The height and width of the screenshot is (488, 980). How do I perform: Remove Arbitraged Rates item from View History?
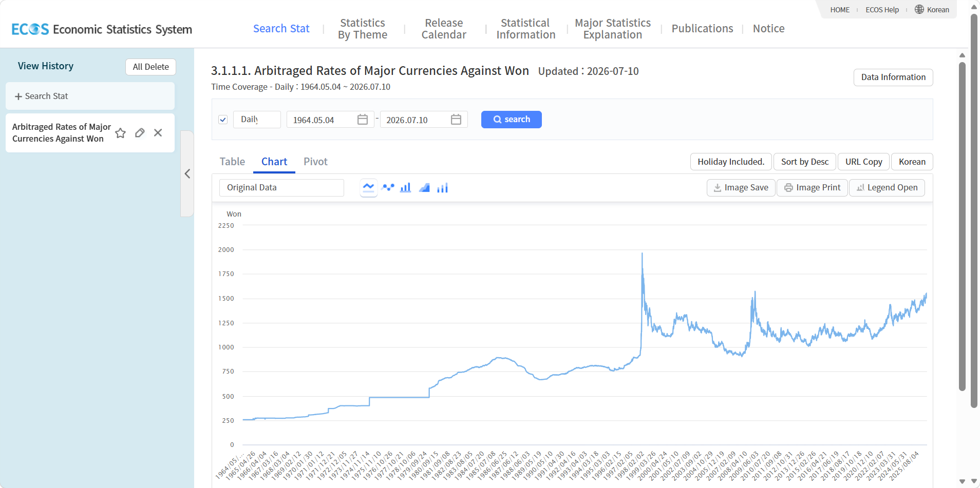click(x=158, y=133)
